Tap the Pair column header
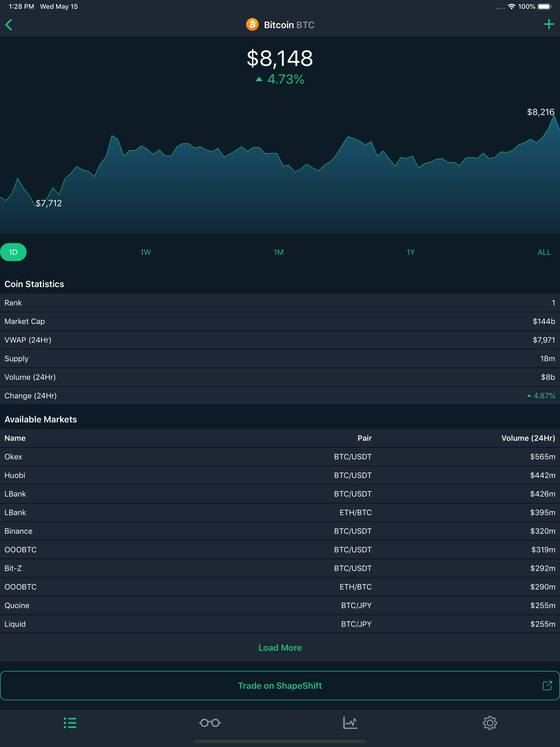The image size is (560, 747). click(364, 438)
